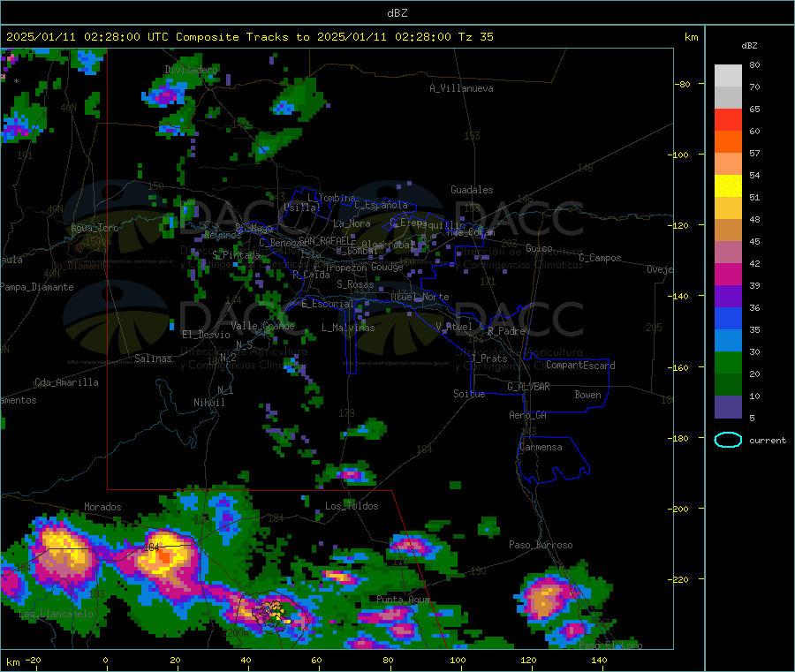Image resolution: width=795 pixels, height=672 pixels.
Task: Click the Punta_Agua map label
Action: coord(403,599)
